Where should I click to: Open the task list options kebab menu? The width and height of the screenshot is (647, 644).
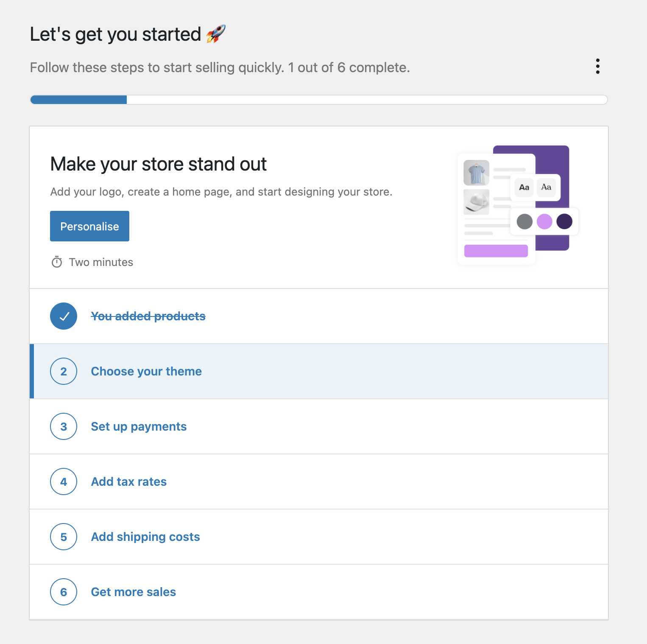click(x=598, y=66)
